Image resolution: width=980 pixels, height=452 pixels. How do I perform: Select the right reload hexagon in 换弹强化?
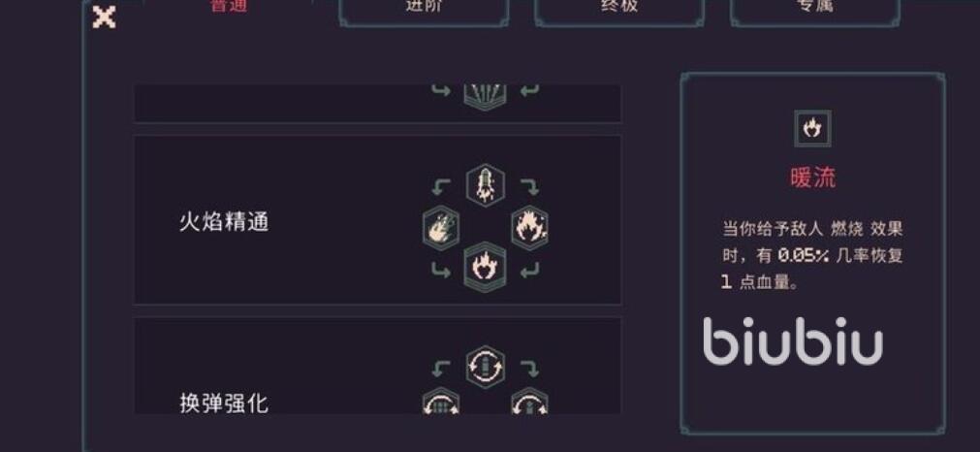529,402
